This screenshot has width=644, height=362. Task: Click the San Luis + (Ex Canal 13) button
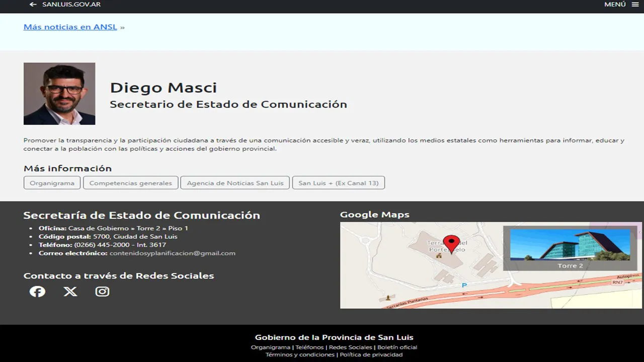click(x=339, y=183)
